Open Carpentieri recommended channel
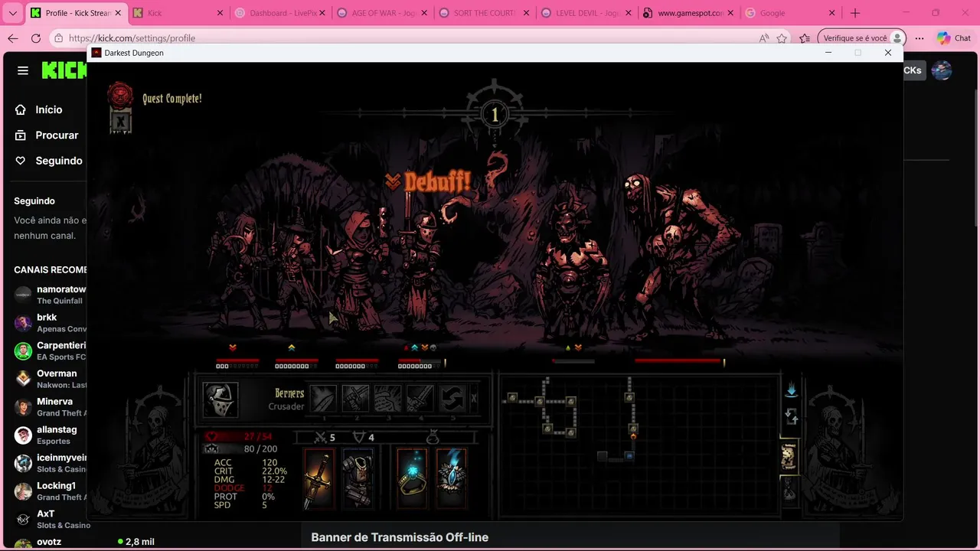The image size is (980, 551). (x=49, y=350)
